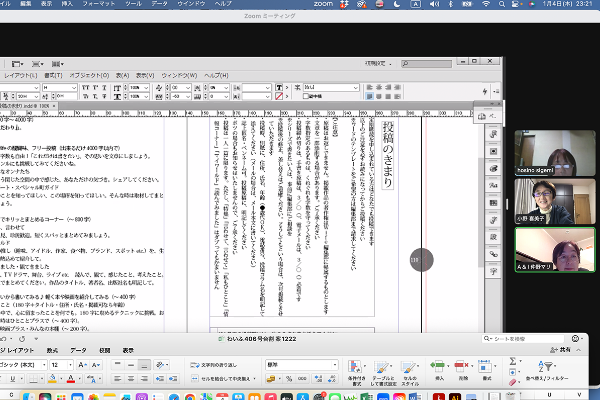Open the ウィンドウ(W) menu in InDesign

[x=181, y=75]
